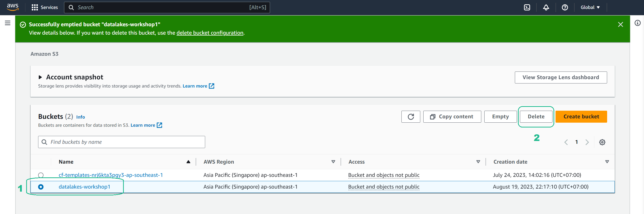Open View Storage Lens dashboard
This screenshot has width=644, height=214.
pos(561,77)
